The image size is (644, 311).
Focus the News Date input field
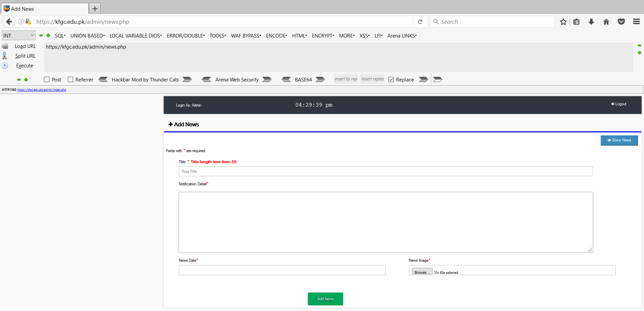pos(282,270)
